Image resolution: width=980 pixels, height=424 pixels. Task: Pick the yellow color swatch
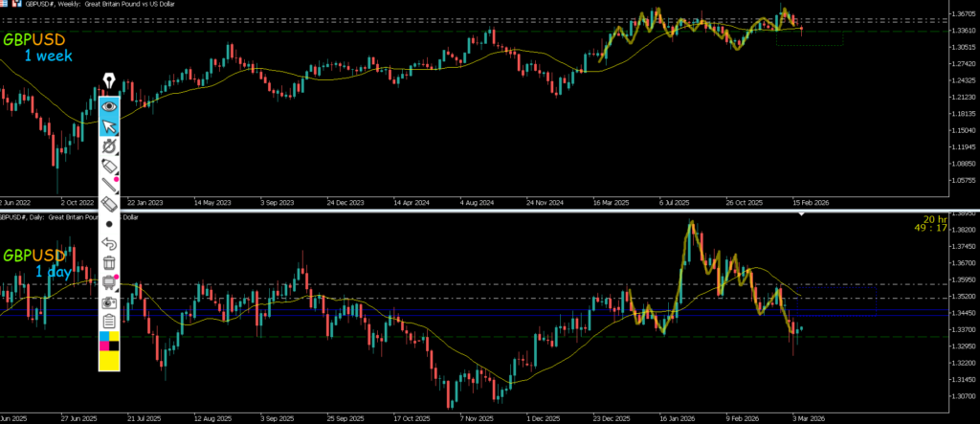(109, 360)
